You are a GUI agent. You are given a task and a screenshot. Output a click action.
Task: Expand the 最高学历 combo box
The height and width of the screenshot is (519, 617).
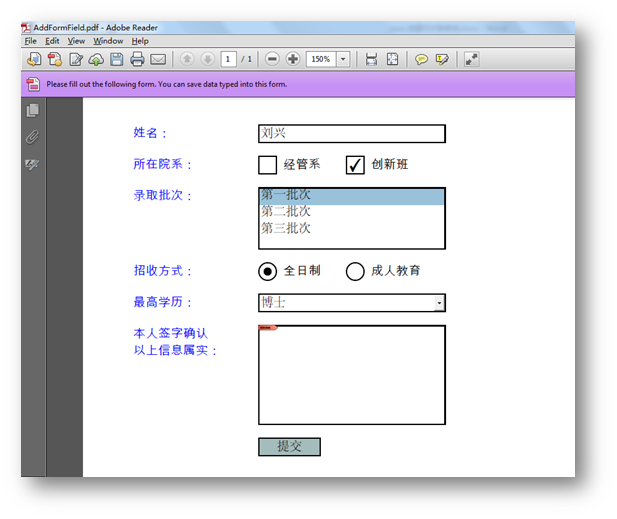click(439, 303)
